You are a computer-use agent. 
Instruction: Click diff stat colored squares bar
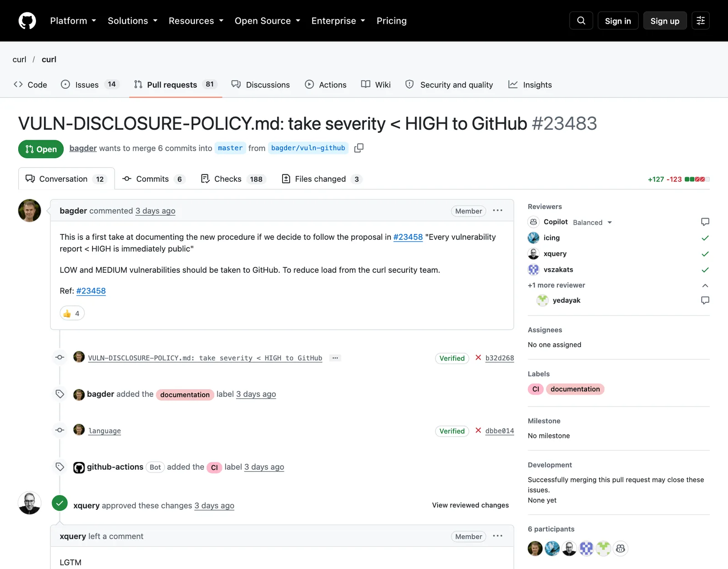697,179
